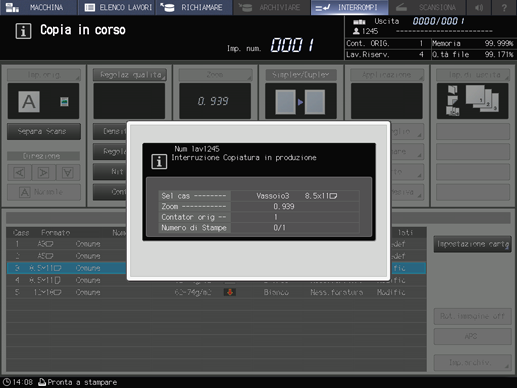Toggle the Separa Scans button

click(44, 131)
